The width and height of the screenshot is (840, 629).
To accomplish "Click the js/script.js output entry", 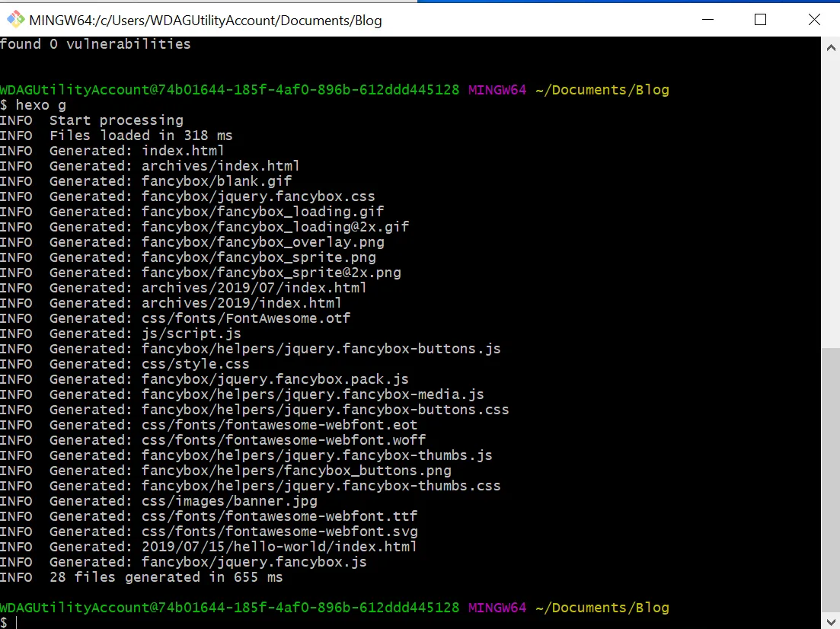I will click(x=191, y=334).
